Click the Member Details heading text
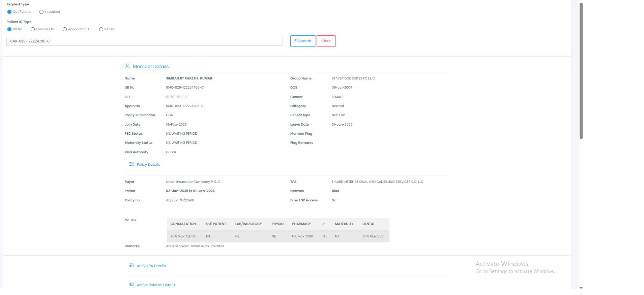644x295 pixels. click(x=151, y=66)
